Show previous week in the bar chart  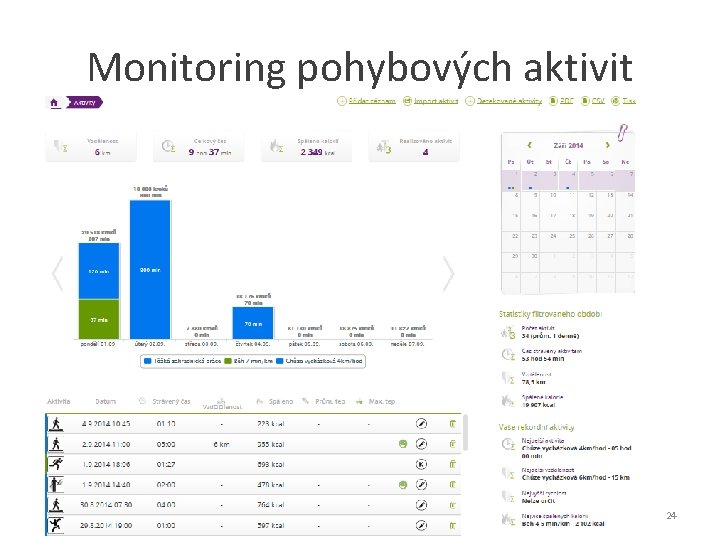(57, 274)
